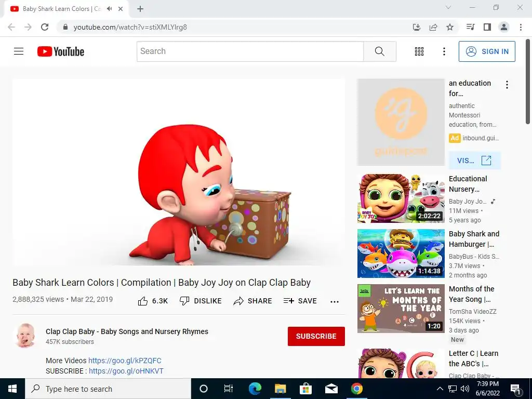Open the media controls icon in toolbar

pos(470,27)
